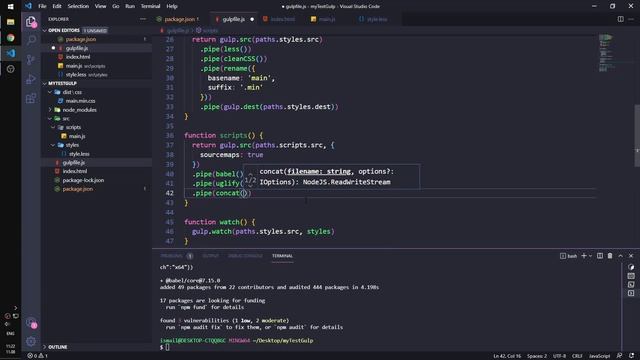640x360 pixels.
Task: Click JavaScript language mode selector
Action: pos(599,356)
